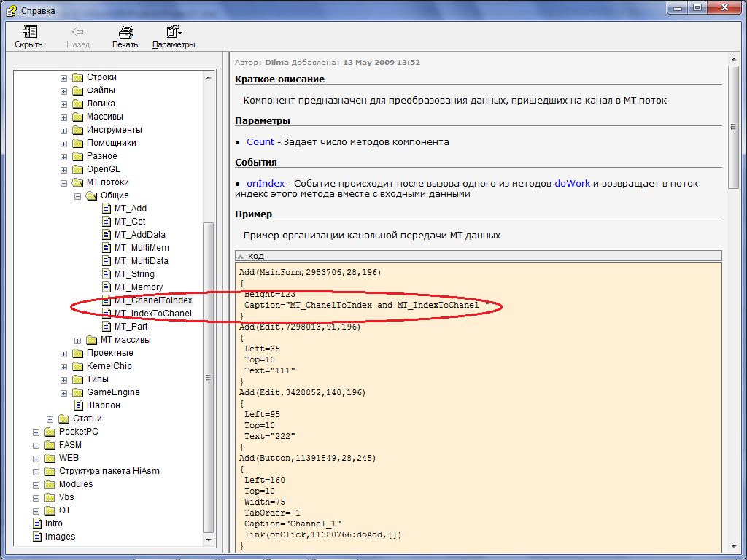Select the GameEngine folder in tree
This screenshot has width=747, height=560.
[x=113, y=392]
